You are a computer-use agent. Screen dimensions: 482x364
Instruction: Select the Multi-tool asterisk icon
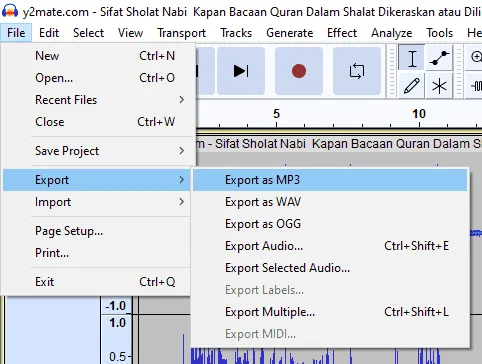[x=439, y=86]
